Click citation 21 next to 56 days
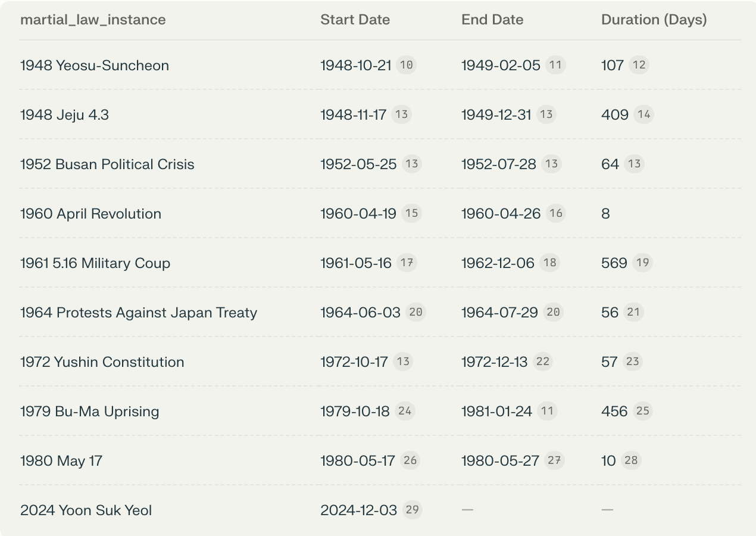This screenshot has width=756, height=536. click(x=633, y=312)
